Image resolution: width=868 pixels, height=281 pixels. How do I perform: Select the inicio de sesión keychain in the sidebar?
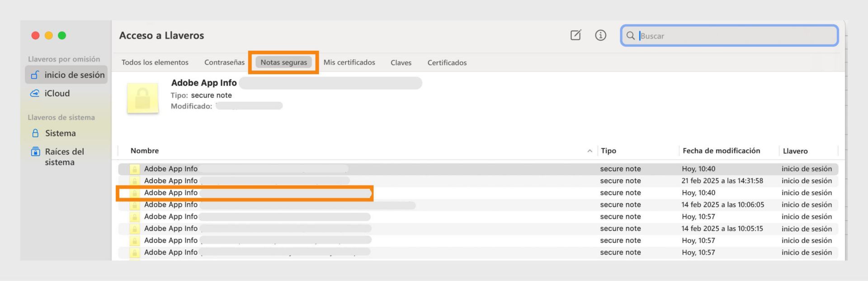(x=67, y=75)
